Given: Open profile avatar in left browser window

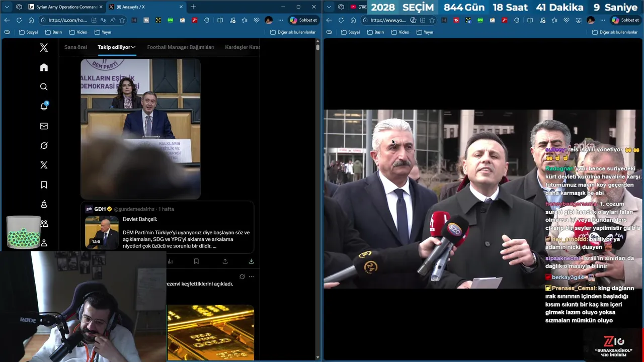Looking at the screenshot, I should pyautogui.click(x=269, y=20).
